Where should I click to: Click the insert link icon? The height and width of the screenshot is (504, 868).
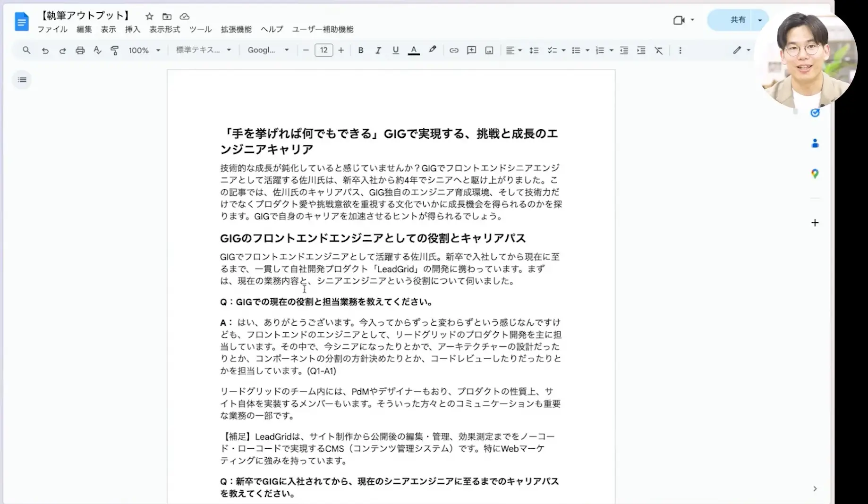tap(453, 50)
